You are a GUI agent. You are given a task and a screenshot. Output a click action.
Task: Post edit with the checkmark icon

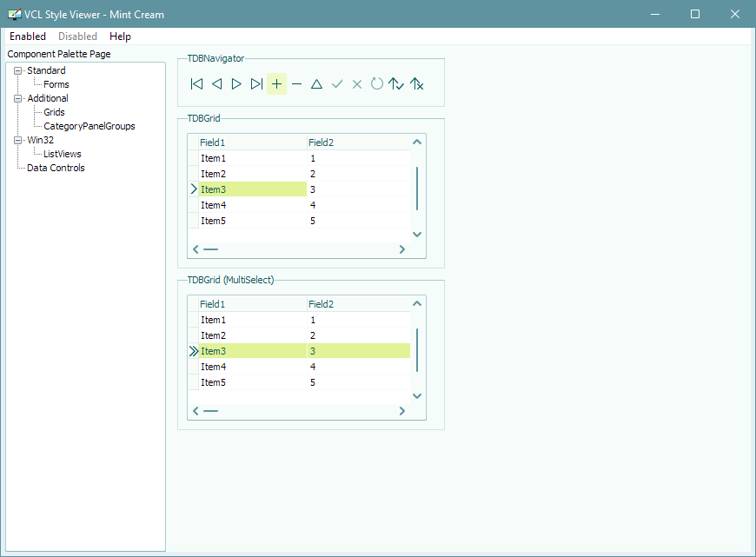tap(336, 84)
